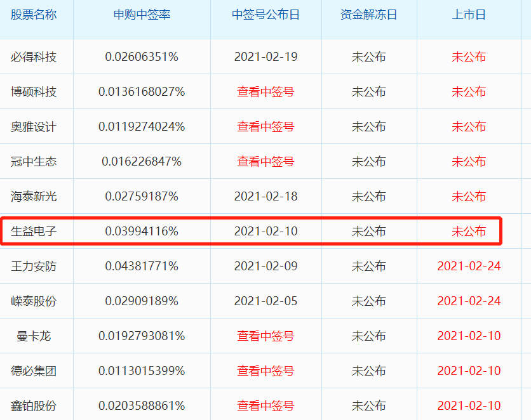The height and width of the screenshot is (420, 531).
Task: Click 德必集团 listing date 2021-02-10
Action: click(x=469, y=371)
